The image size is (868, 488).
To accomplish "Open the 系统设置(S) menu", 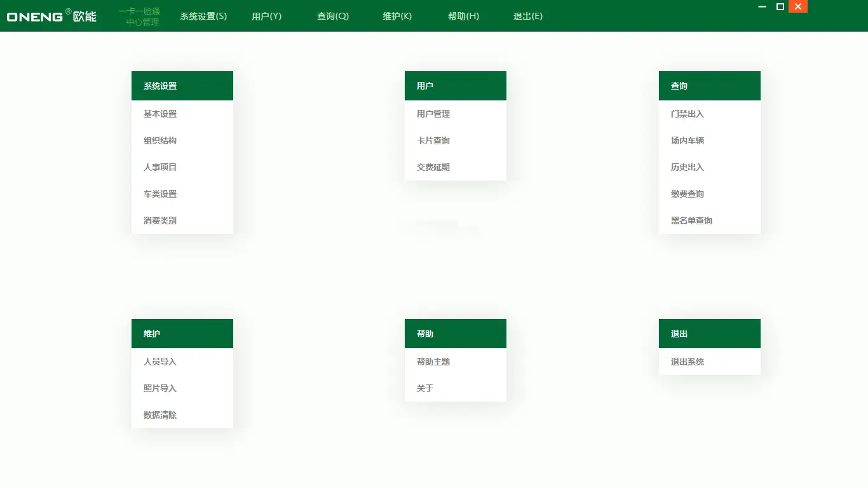I will (203, 17).
